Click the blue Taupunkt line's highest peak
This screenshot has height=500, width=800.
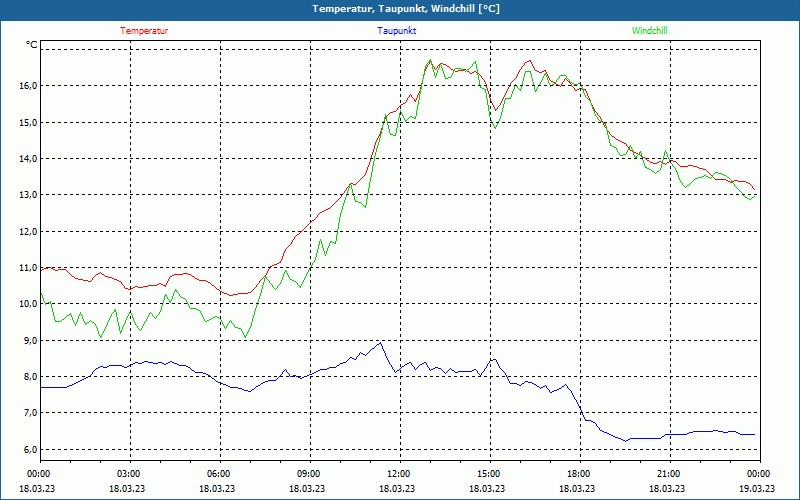pyautogui.click(x=380, y=343)
